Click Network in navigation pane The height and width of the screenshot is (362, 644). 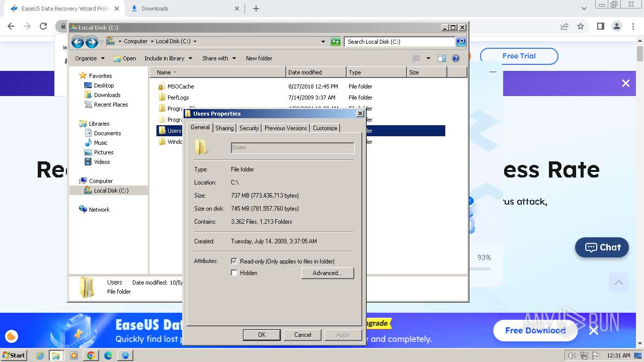click(x=99, y=210)
